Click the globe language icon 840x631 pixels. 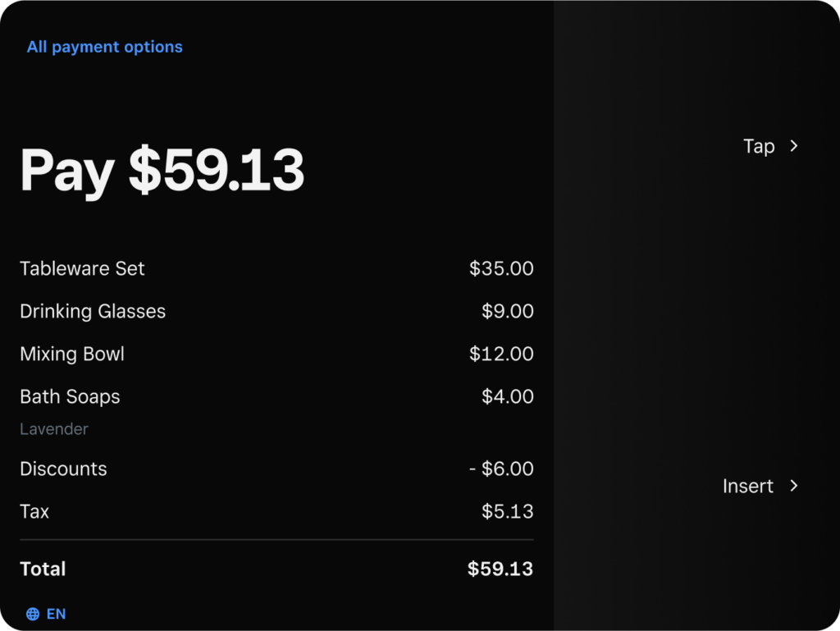tap(33, 614)
